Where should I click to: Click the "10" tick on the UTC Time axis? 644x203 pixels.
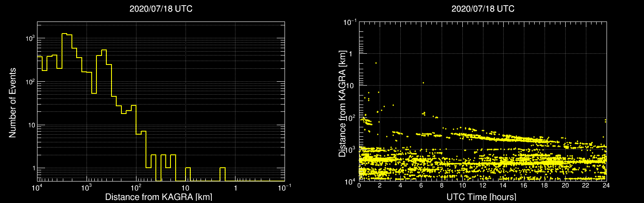462,185
